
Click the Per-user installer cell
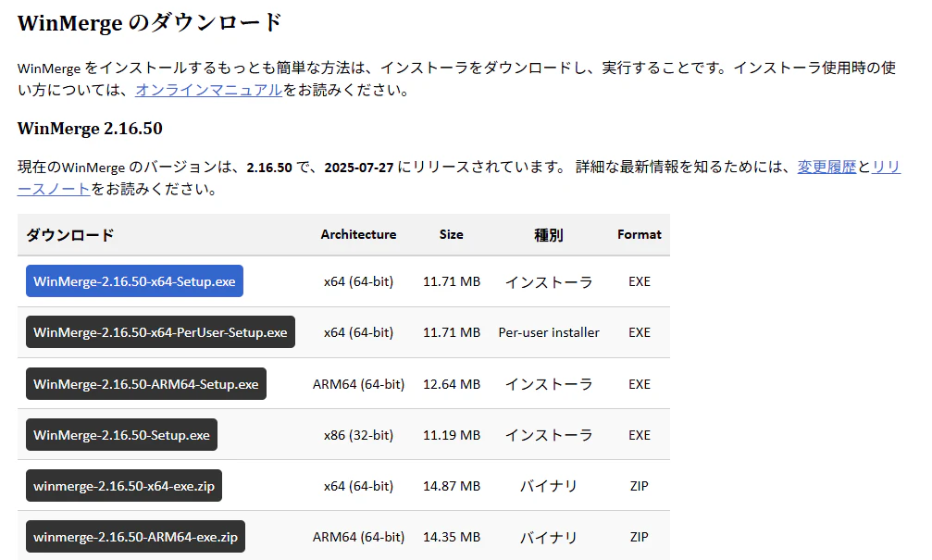(x=549, y=332)
